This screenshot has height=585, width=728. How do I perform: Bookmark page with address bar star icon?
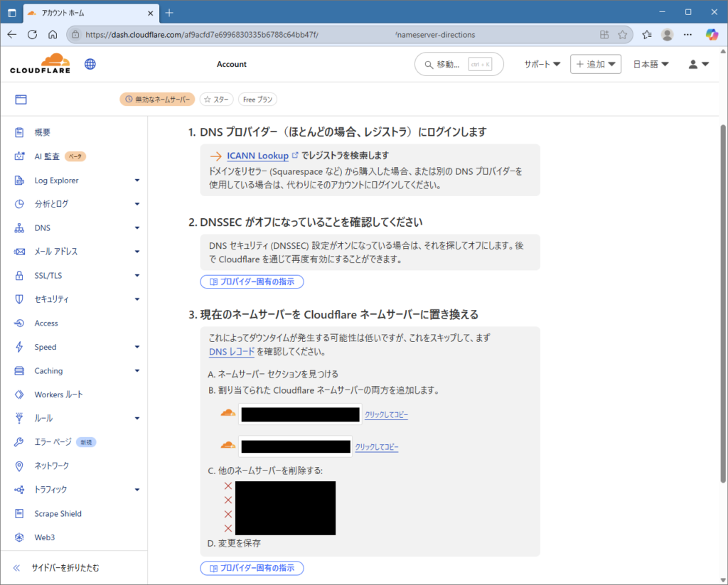point(623,34)
